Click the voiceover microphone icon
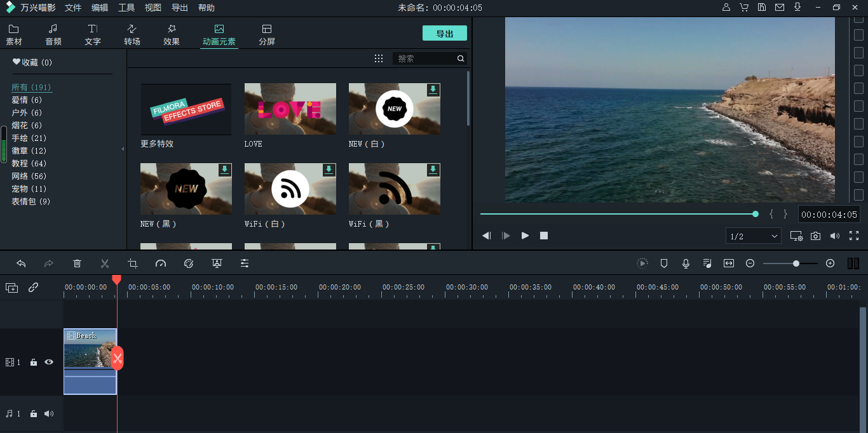 686,263
